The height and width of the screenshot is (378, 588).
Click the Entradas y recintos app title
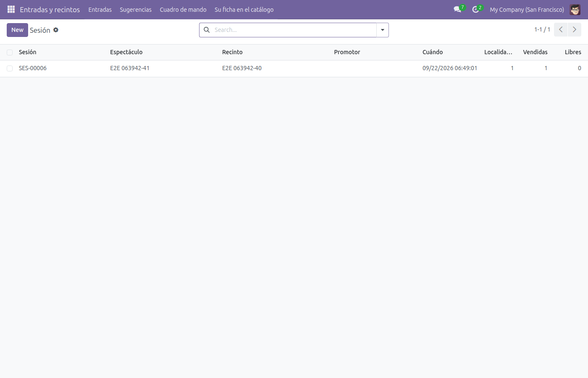pyautogui.click(x=50, y=9)
